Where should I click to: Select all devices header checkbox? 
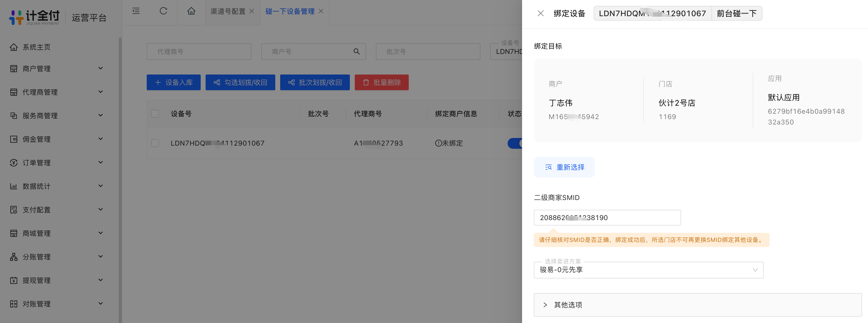[x=155, y=114]
